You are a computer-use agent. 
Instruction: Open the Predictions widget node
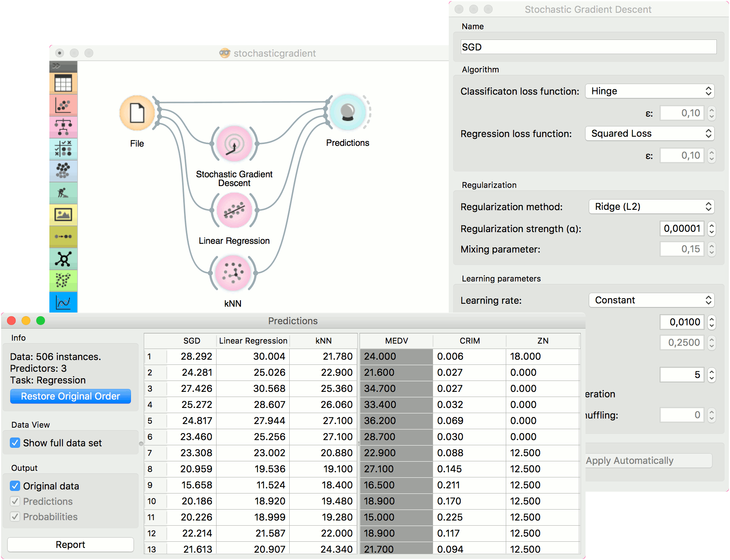(x=347, y=112)
